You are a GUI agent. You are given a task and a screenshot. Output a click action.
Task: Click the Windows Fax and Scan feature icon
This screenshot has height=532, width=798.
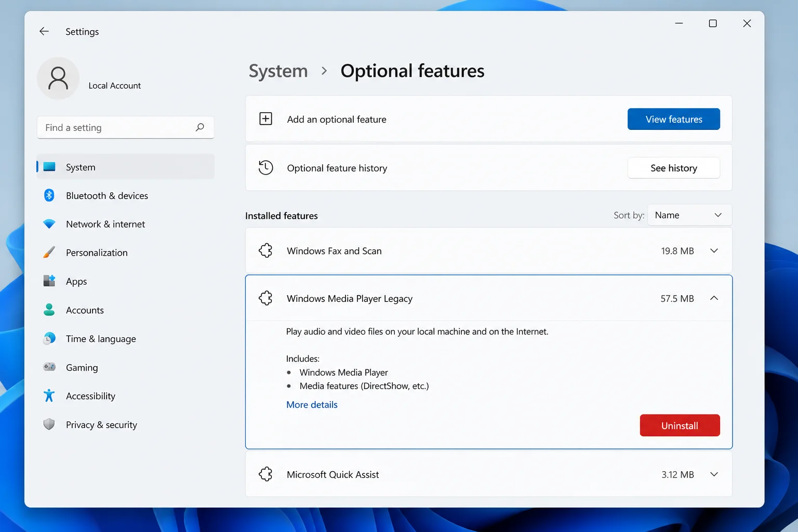tap(265, 250)
